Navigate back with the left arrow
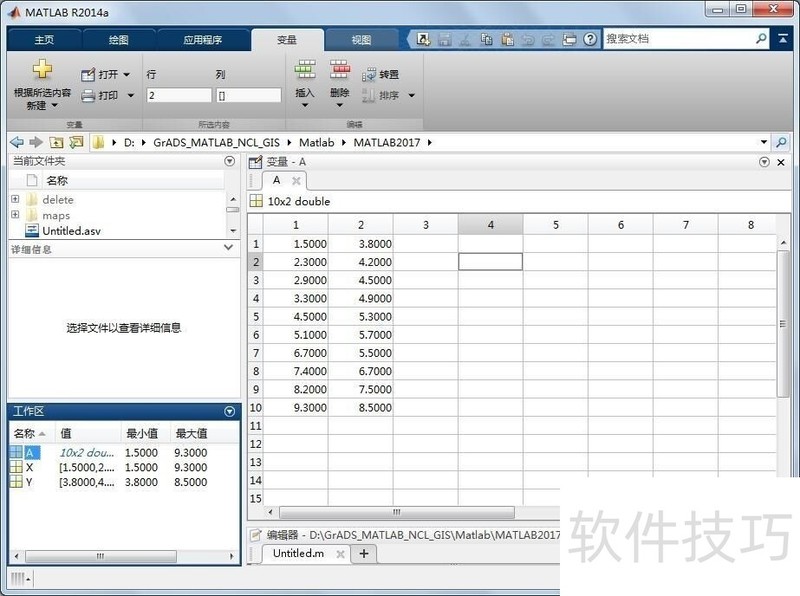Image resolution: width=800 pixels, height=596 pixels. 17,142
